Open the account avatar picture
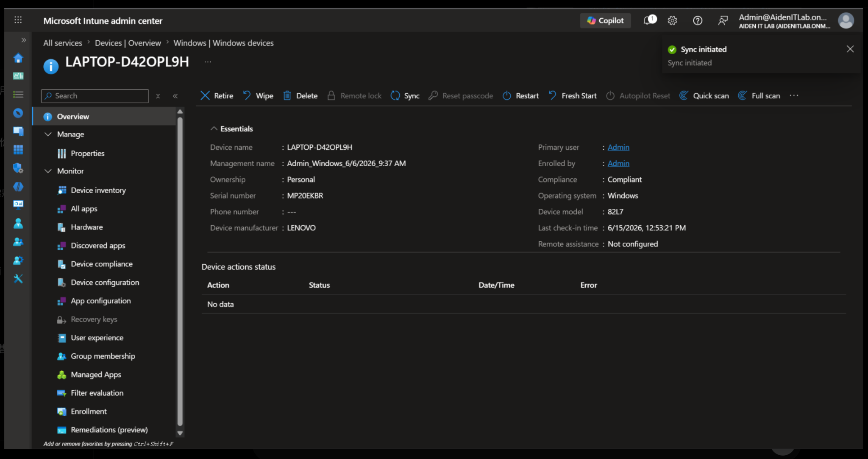Viewport: 868px width, 459px height. coord(846,20)
